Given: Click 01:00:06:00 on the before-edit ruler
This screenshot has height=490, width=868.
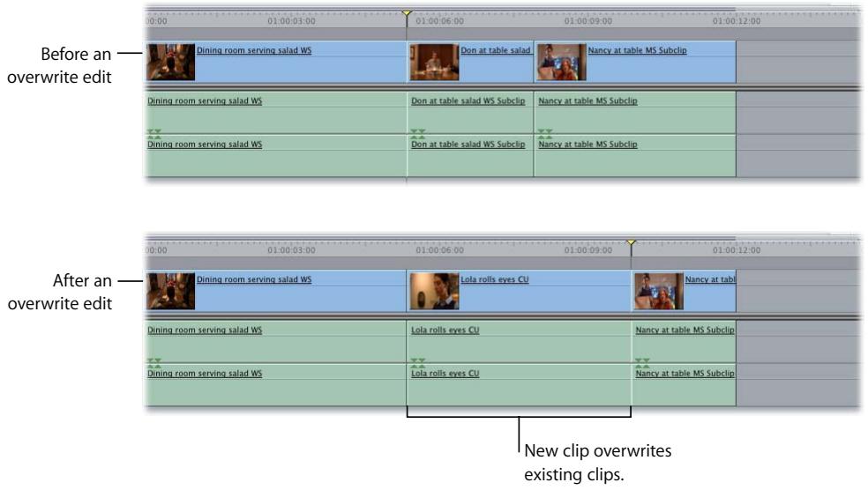Looking at the screenshot, I should tap(439, 21).
